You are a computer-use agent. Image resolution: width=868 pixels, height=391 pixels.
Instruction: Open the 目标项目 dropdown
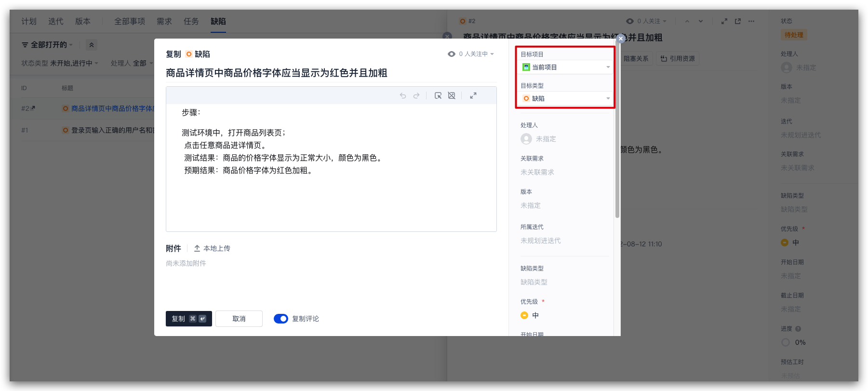[x=566, y=67]
